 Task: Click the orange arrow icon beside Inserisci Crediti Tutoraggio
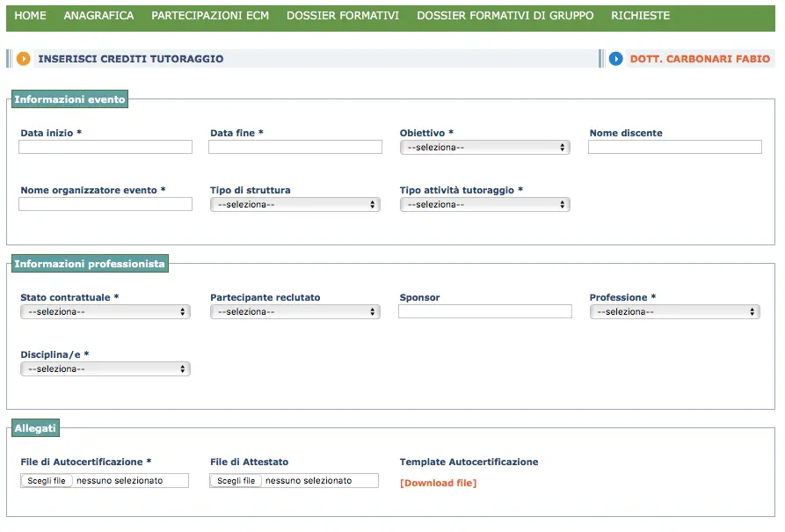23,59
